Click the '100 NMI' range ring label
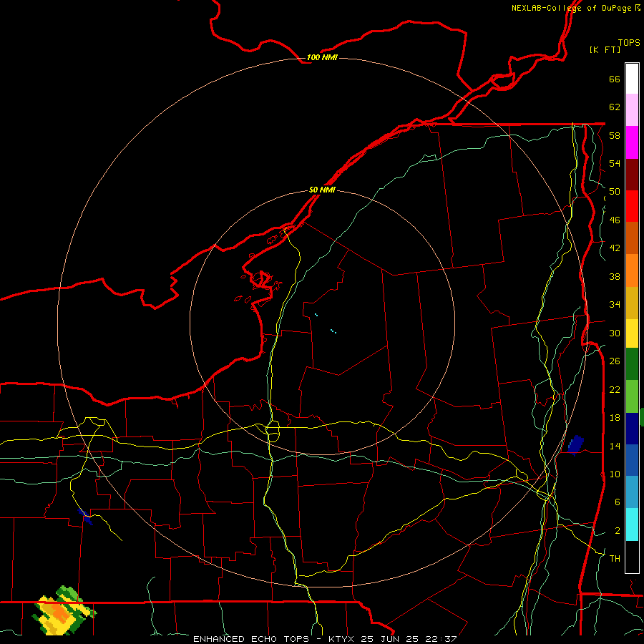Screen dimensions: 644x644 tap(322, 57)
